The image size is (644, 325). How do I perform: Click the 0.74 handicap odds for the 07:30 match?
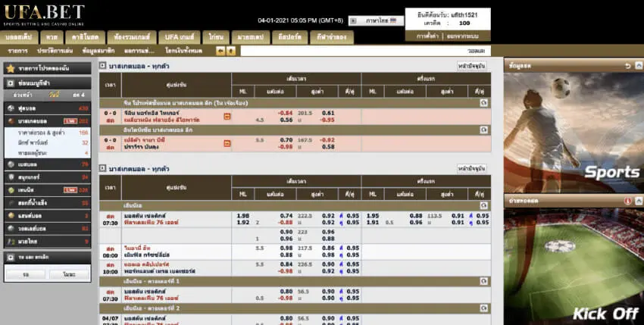coord(286,216)
